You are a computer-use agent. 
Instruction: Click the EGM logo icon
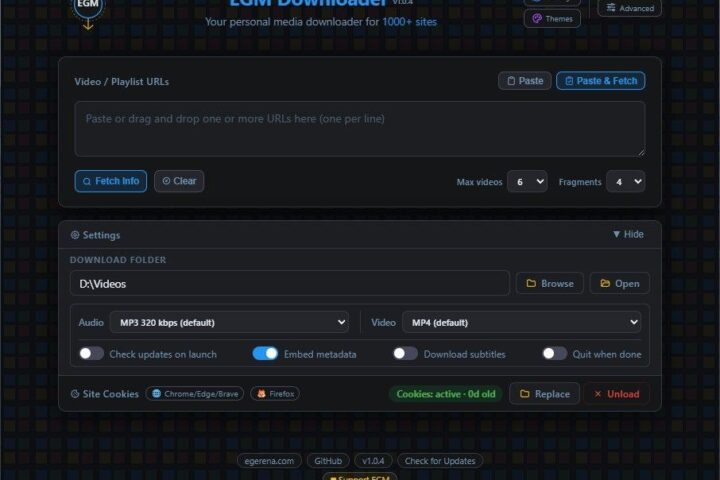(88, 11)
